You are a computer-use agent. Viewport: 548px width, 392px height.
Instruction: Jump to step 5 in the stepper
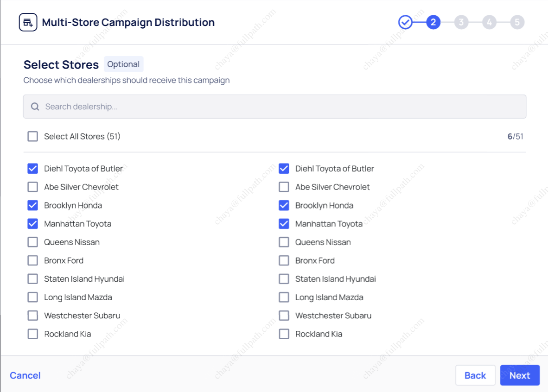(x=517, y=22)
